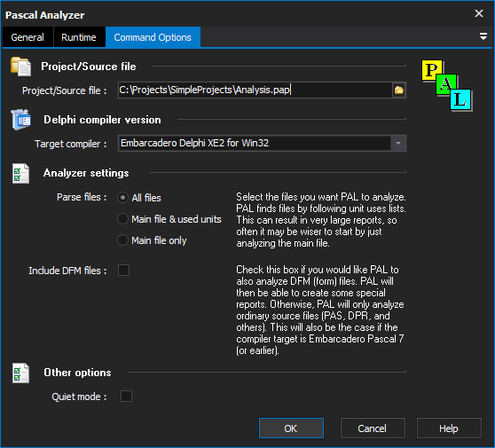Confirm with the OK button

click(x=291, y=428)
